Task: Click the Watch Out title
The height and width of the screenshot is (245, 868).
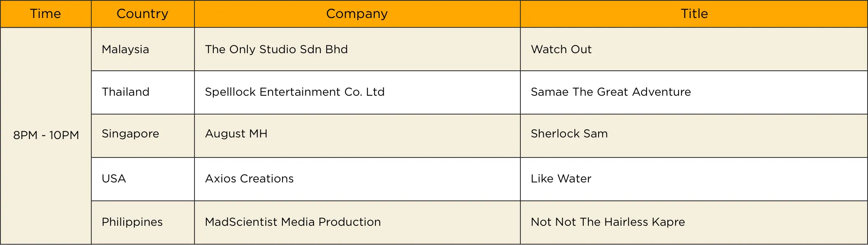Action: [x=561, y=49]
